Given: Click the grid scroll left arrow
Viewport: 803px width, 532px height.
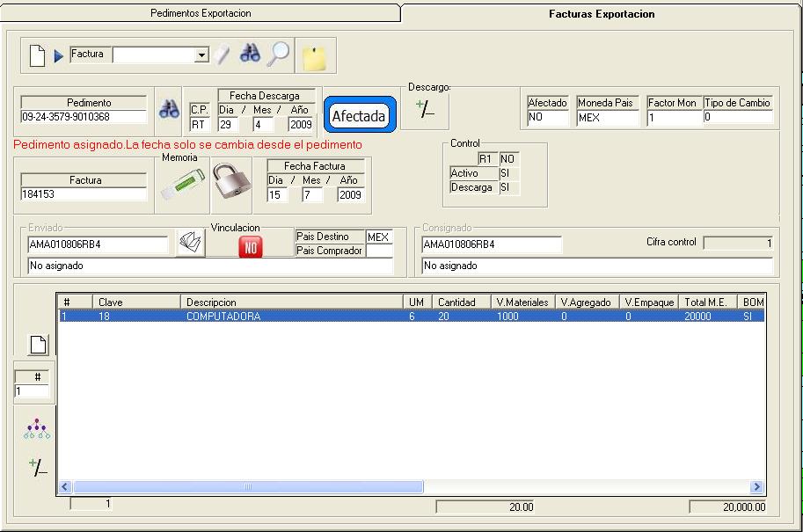Looking at the screenshot, I should 65,486.
